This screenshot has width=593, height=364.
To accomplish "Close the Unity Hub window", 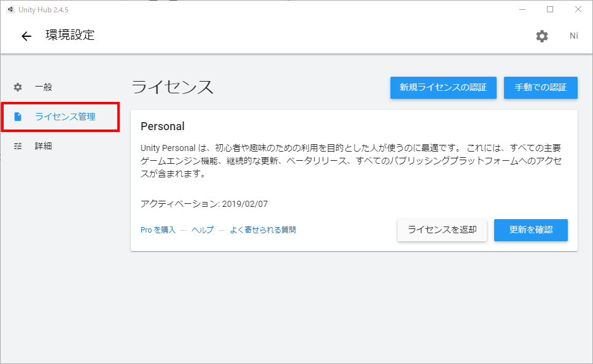I will (578, 9).
